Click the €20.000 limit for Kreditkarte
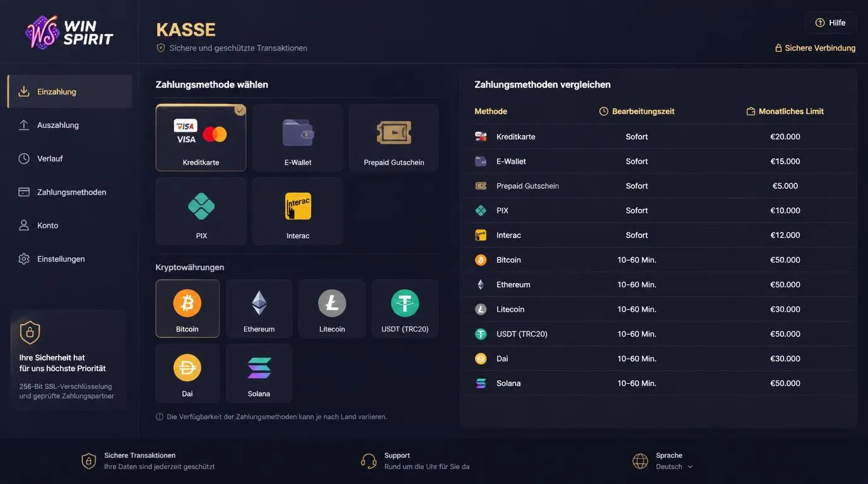Screen dimensions: 868x484 (785, 137)
